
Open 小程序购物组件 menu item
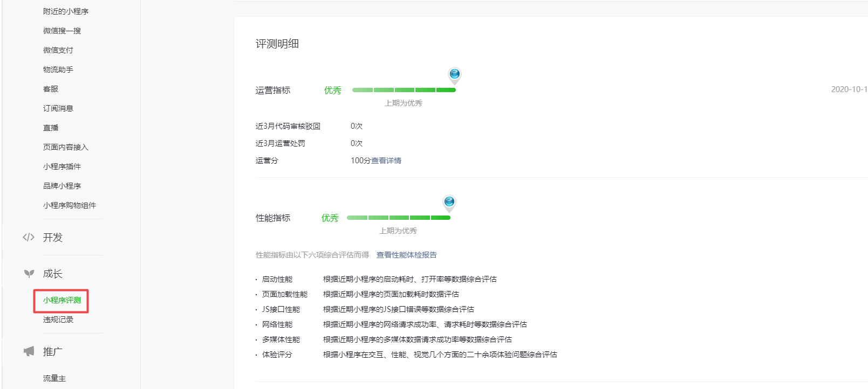tap(70, 205)
